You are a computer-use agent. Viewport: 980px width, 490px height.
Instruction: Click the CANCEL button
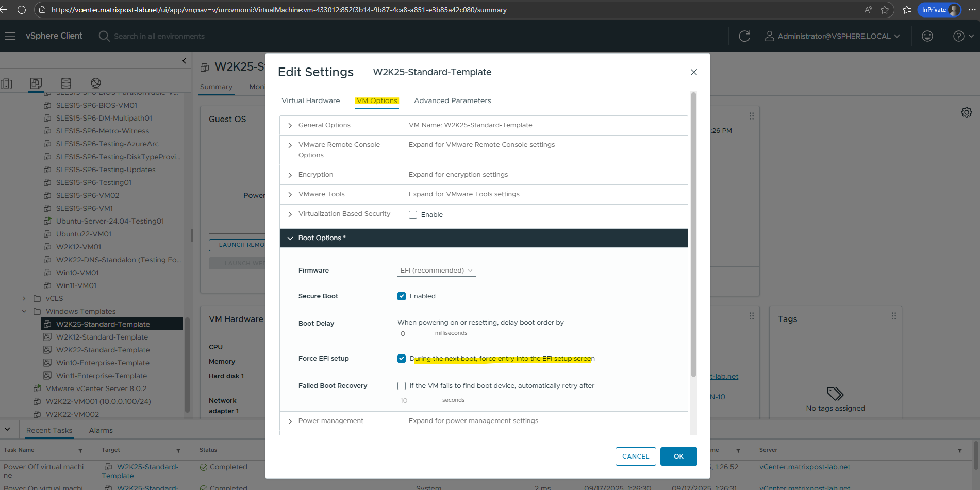[636, 457]
